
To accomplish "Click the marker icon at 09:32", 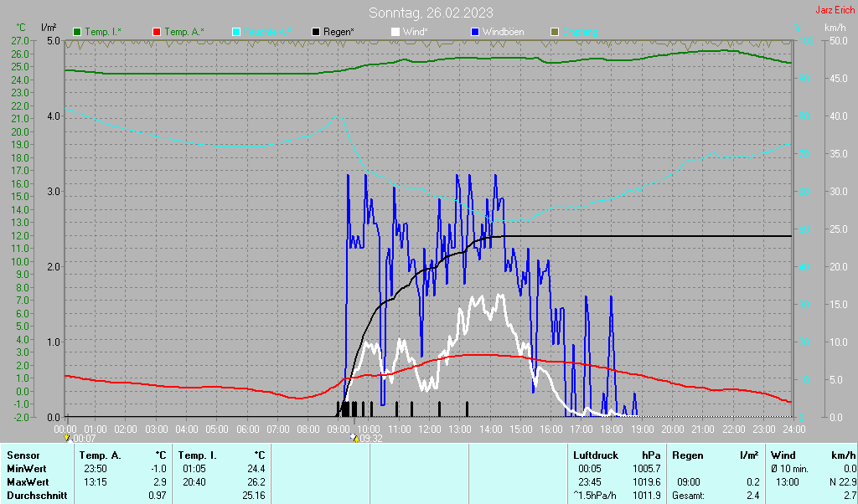I will tap(355, 437).
